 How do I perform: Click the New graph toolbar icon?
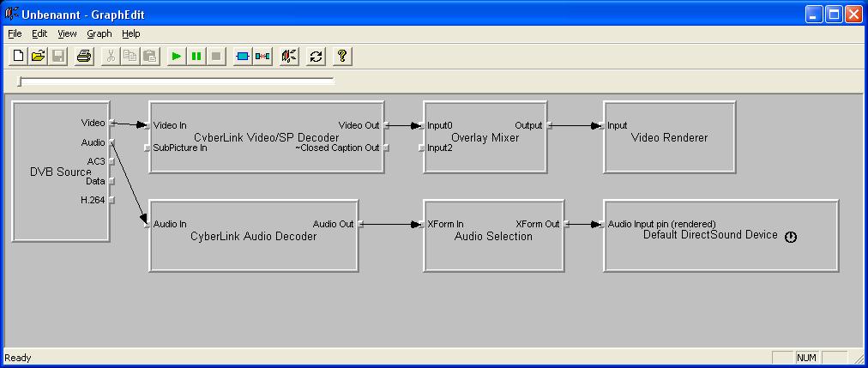[x=19, y=57]
